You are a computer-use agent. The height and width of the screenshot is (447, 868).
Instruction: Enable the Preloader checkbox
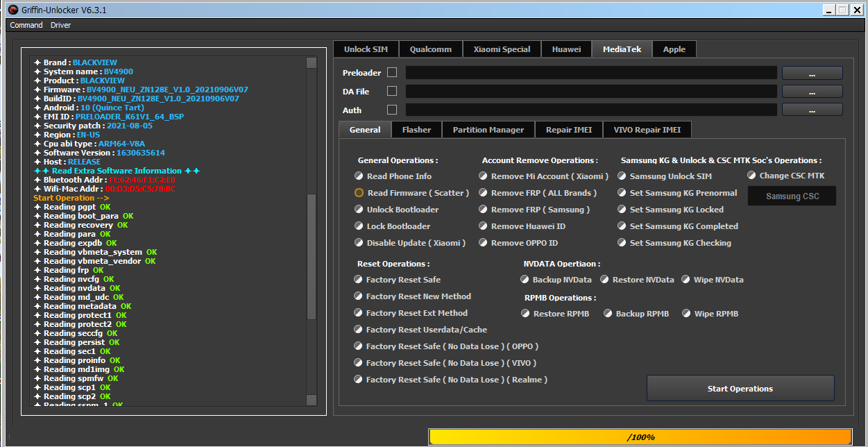pos(392,73)
